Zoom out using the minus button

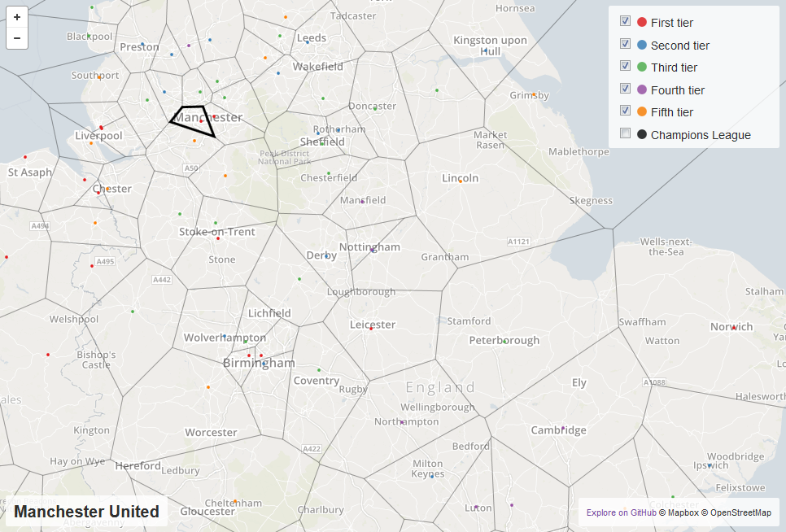[17, 38]
